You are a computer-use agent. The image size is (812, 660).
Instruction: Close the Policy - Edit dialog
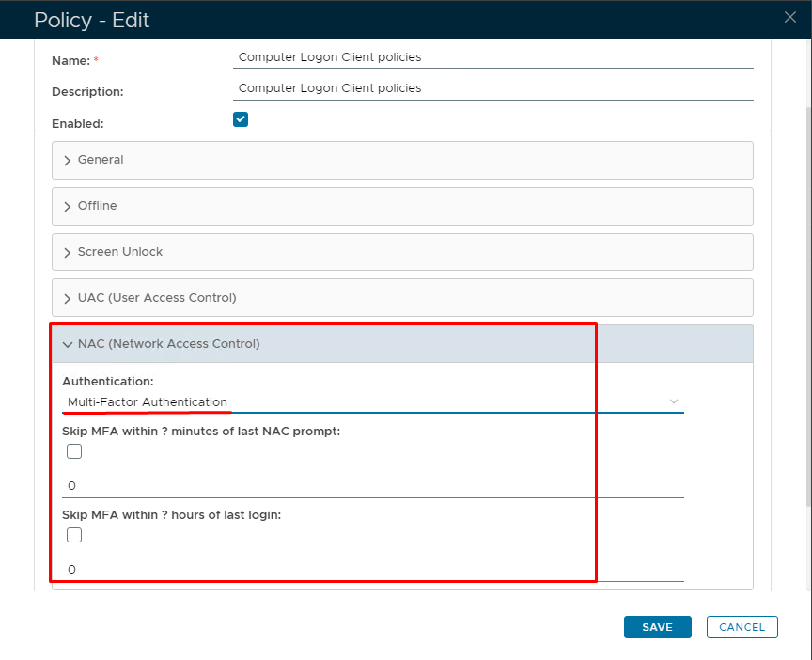click(x=790, y=17)
